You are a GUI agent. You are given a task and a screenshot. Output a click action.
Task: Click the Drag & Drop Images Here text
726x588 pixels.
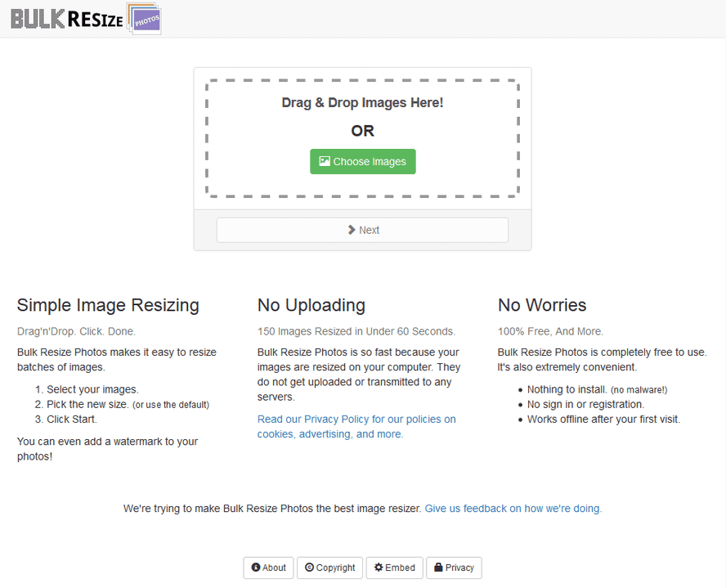click(362, 102)
